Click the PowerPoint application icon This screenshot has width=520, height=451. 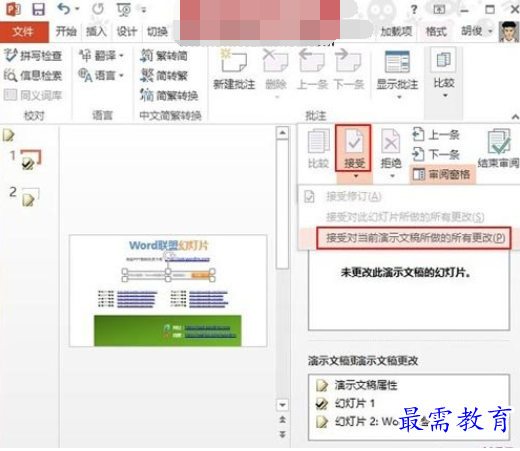click(x=13, y=9)
